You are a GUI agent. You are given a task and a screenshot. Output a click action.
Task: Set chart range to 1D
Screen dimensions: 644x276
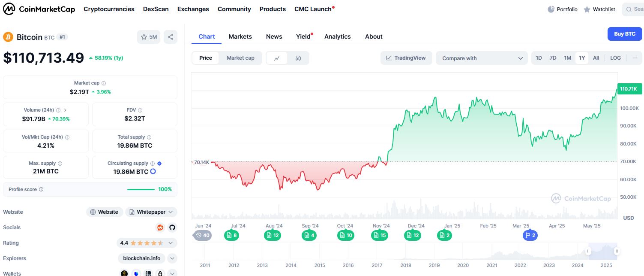[539, 58]
